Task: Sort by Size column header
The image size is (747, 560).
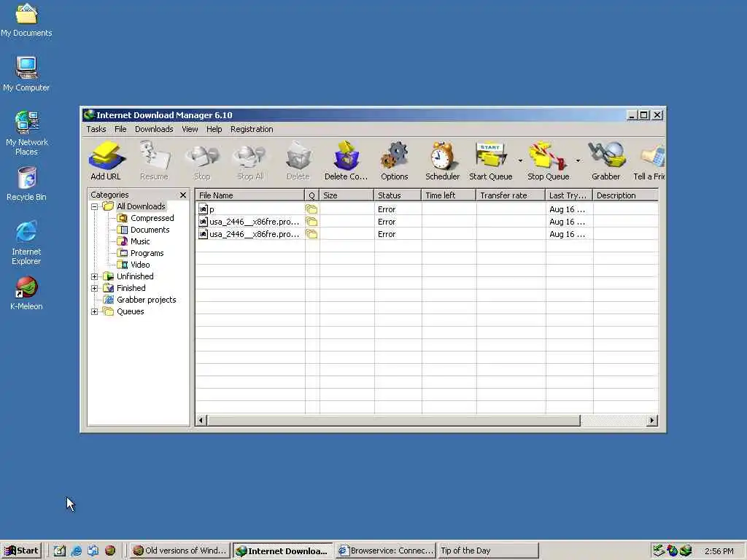Action: click(x=347, y=195)
